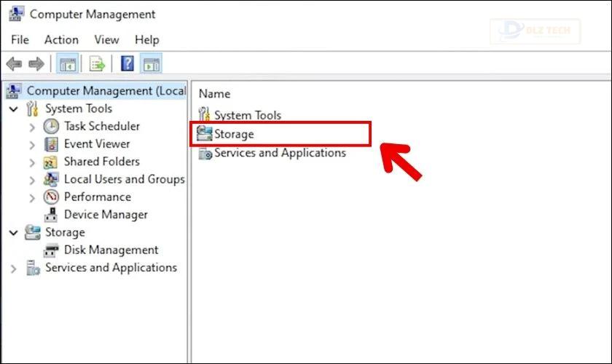This screenshot has width=612, height=364.
Task: Click the Performance gauge icon
Action: 51,197
